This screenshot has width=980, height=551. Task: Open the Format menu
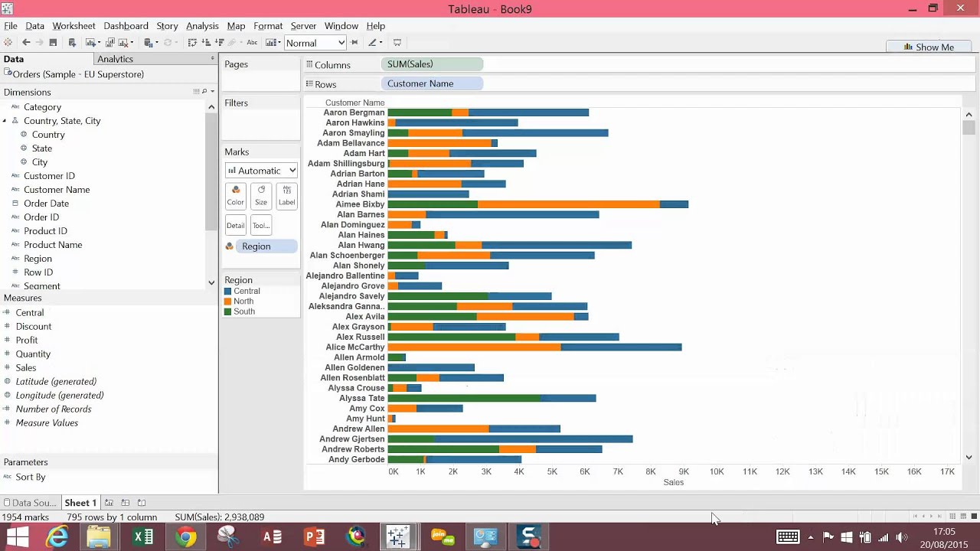point(268,26)
